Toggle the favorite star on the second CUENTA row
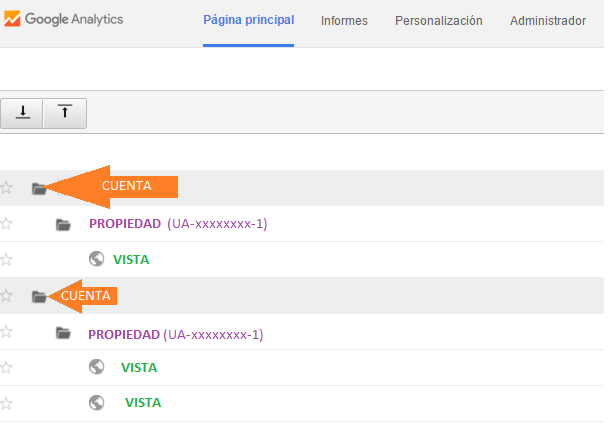Image resolution: width=614 pixels, height=425 pixels. coord(7,296)
